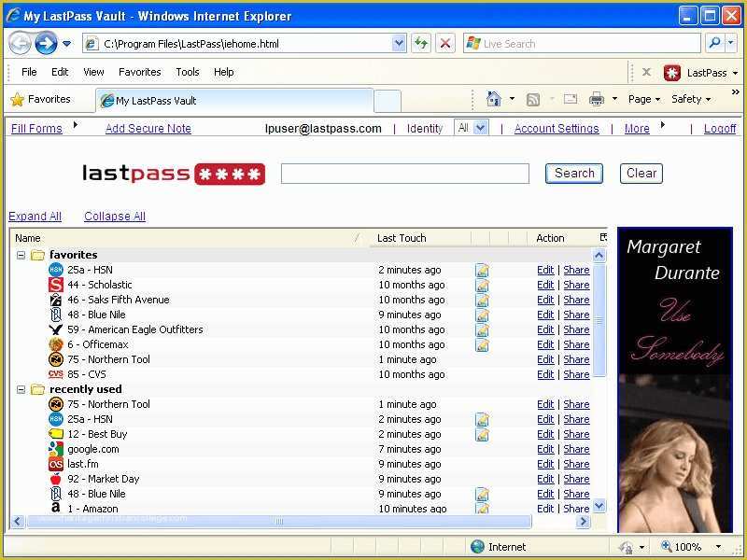Sort by the Last Touch column header
The image size is (747, 560).
(x=402, y=238)
